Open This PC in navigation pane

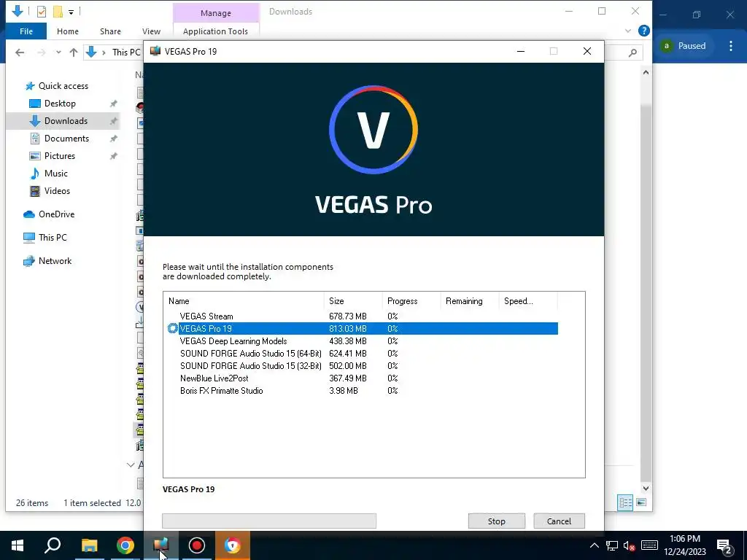click(x=53, y=238)
